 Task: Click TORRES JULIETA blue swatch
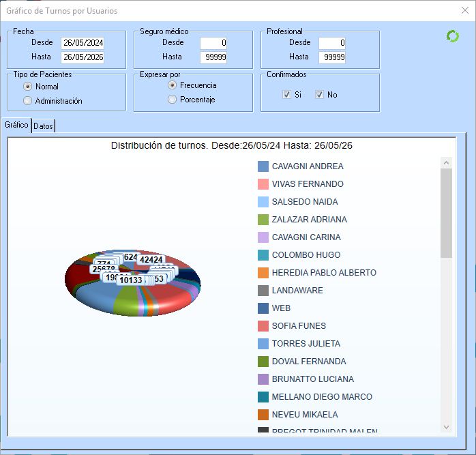tap(263, 344)
